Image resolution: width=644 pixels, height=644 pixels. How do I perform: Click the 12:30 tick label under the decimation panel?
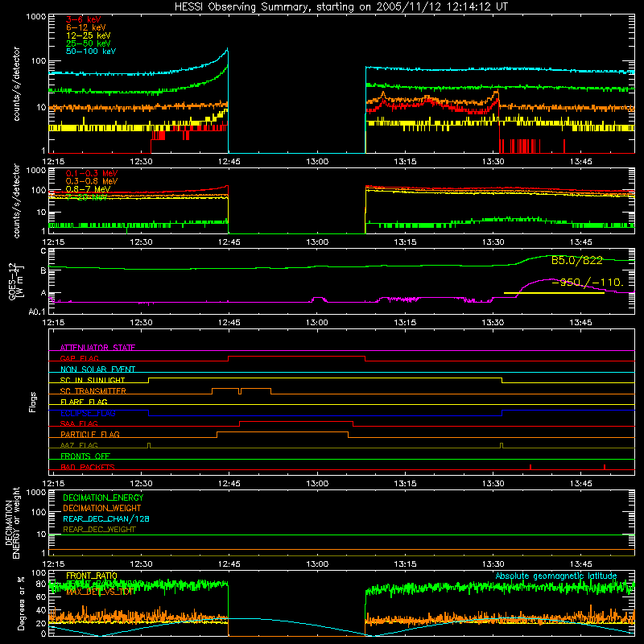pos(142,564)
